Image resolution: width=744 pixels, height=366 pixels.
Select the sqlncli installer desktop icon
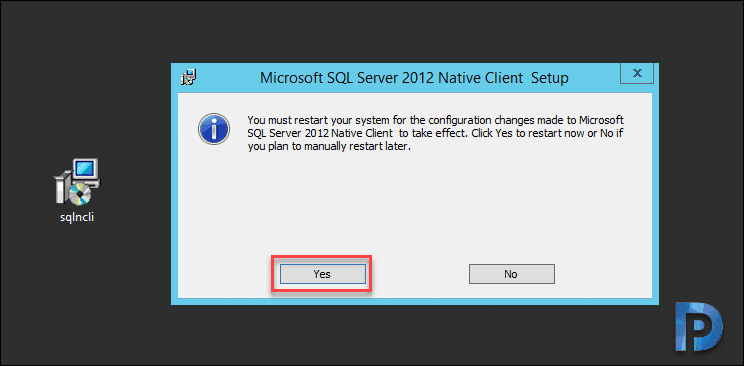(77, 183)
